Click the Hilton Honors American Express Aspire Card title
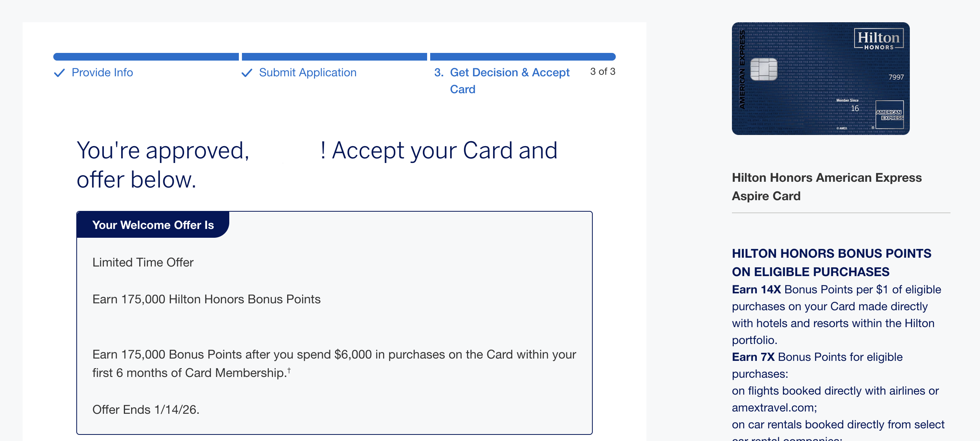This screenshot has height=441, width=980. [826, 187]
